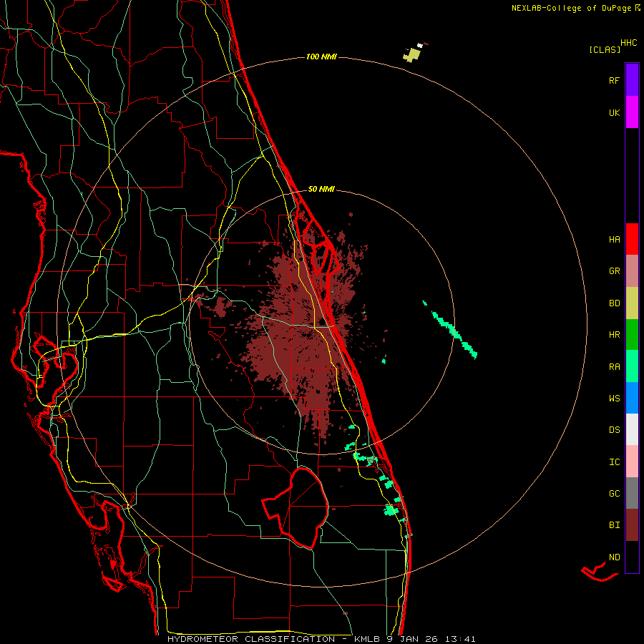Click the blue WS legend color swatch
644x644 pixels.
tap(632, 398)
